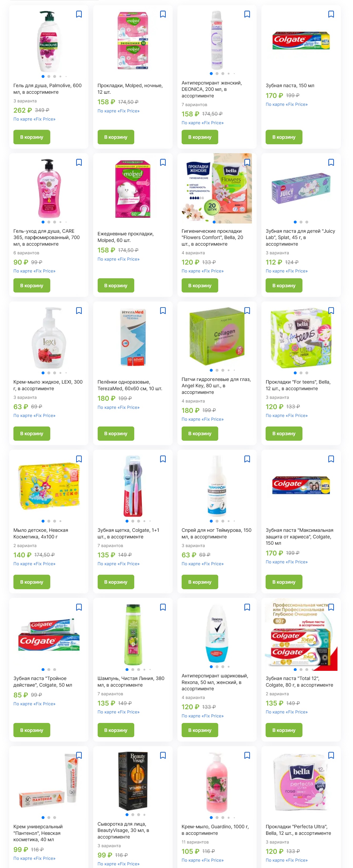Add LEXI liquid cream-soap to cart
353x868 pixels.
pyautogui.click(x=32, y=434)
